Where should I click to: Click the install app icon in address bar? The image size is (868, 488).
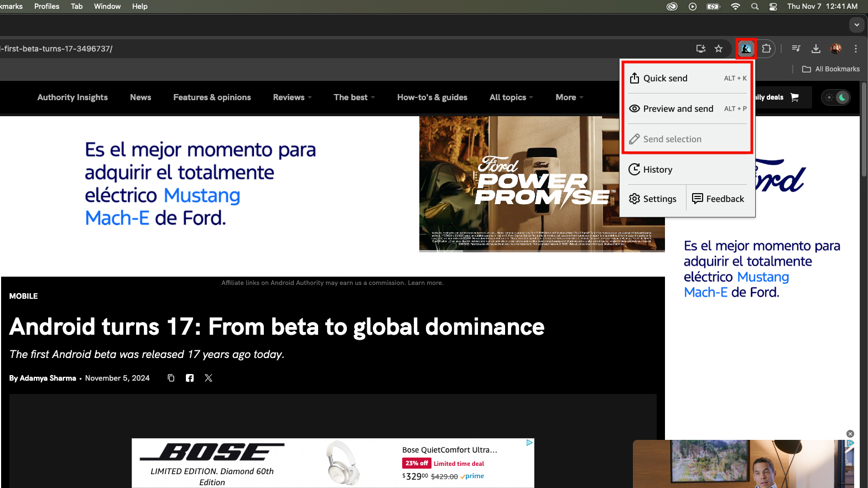tap(701, 49)
